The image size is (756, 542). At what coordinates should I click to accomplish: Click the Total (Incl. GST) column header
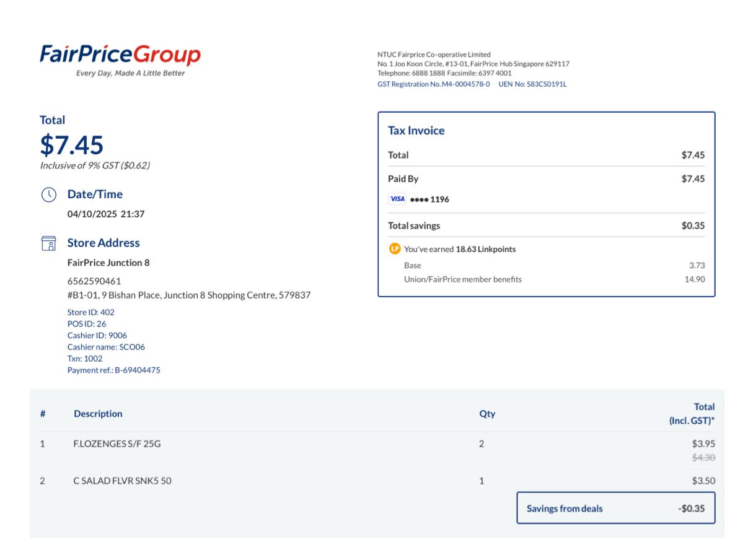coord(692,414)
